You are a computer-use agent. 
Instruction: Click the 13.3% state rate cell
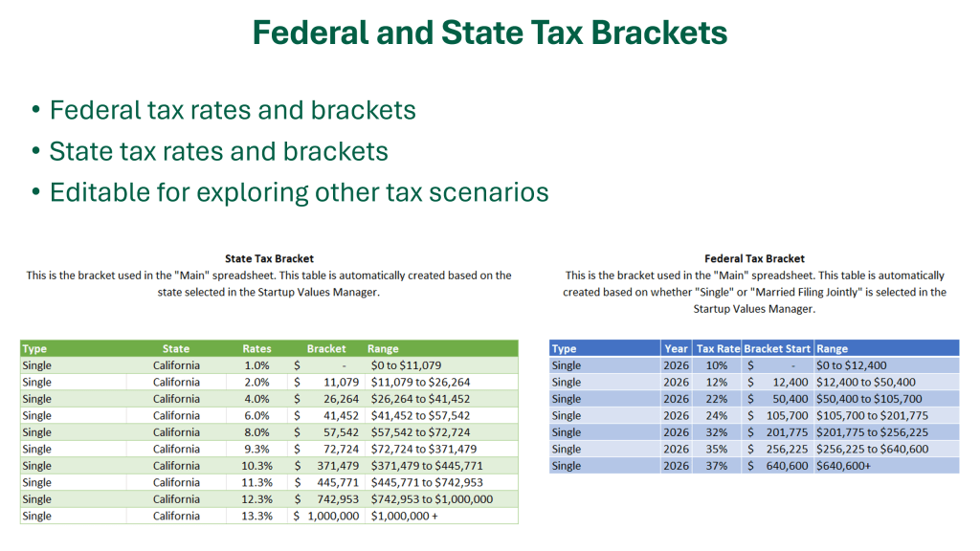pos(256,516)
